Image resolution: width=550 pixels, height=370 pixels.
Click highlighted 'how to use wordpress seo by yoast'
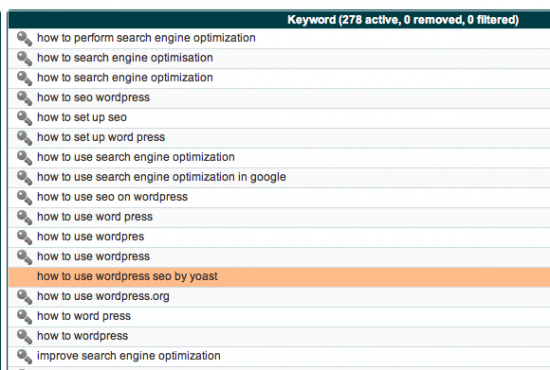(x=127, y=276)
